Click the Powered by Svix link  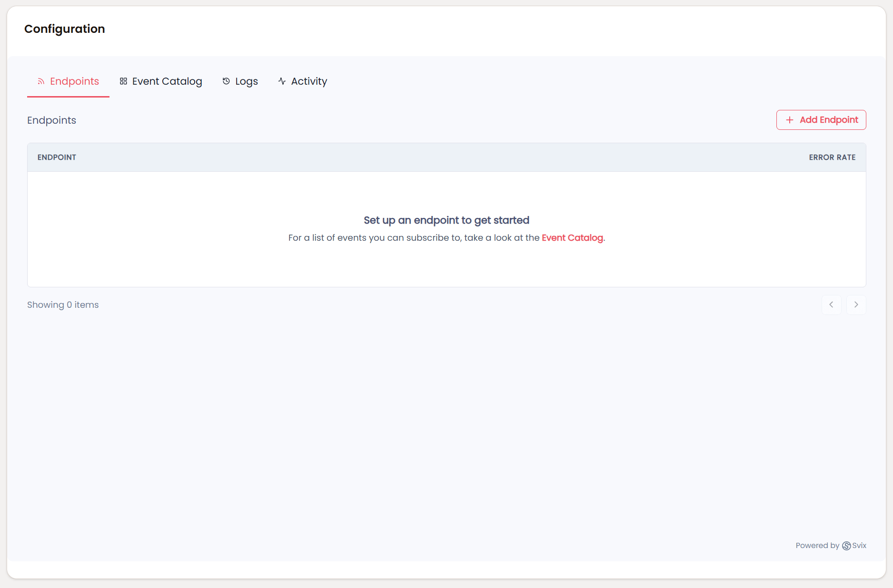click(x=831, y=546)
